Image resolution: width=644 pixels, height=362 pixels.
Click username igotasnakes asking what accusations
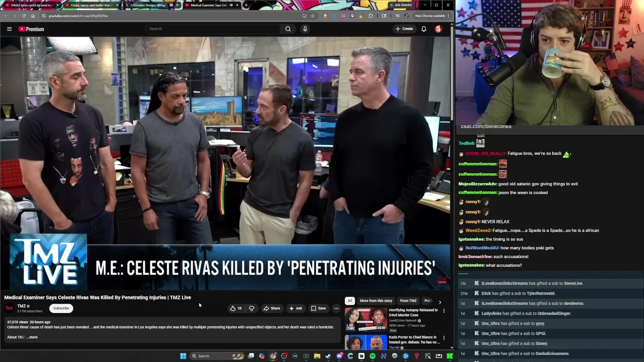(x=471, y=265)
